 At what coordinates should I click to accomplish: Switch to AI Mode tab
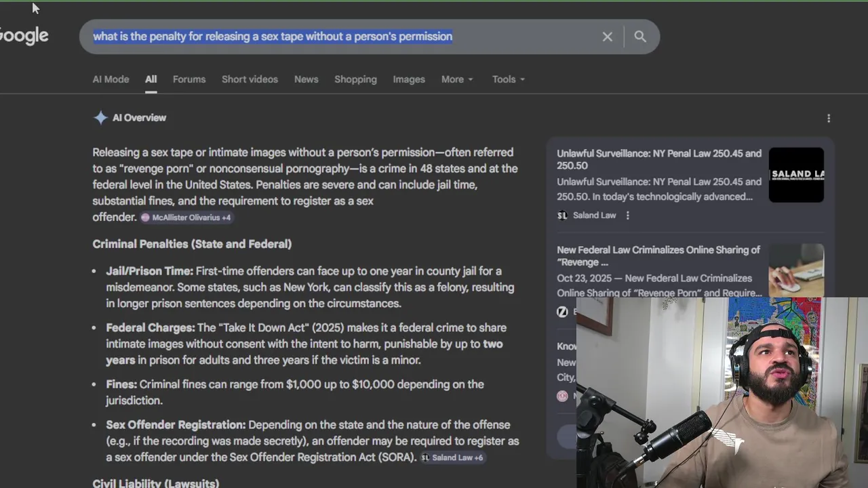(111, 79)
